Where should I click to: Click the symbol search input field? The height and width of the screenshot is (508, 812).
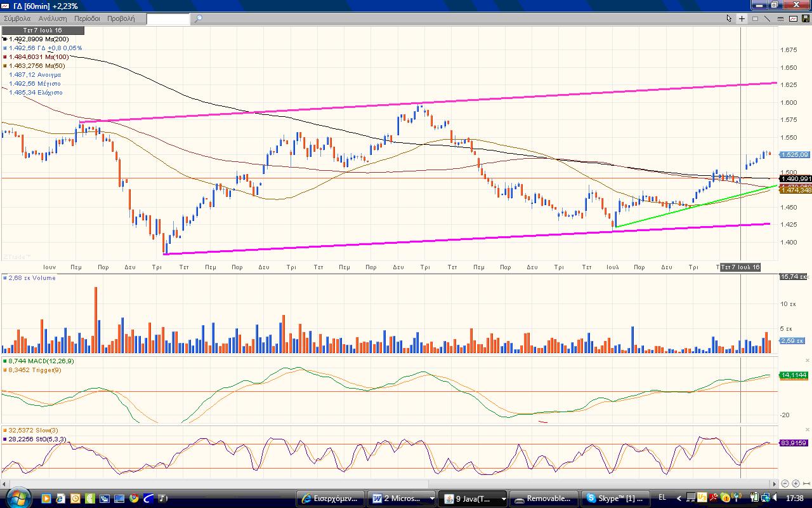point(168,18)
